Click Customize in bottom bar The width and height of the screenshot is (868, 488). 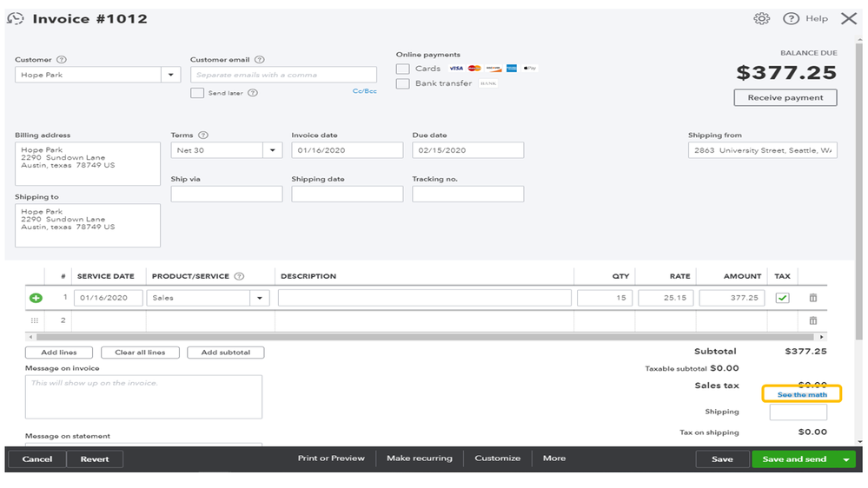(497, 458)
